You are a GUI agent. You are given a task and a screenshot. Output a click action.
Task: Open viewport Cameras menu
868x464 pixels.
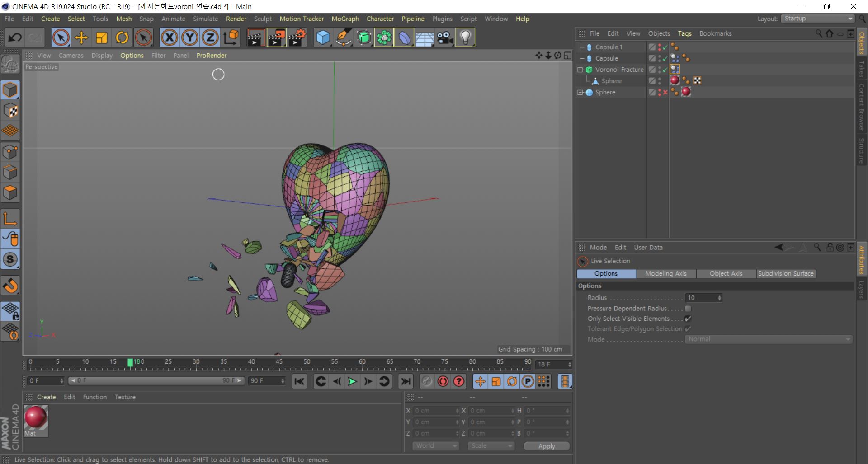71,56
